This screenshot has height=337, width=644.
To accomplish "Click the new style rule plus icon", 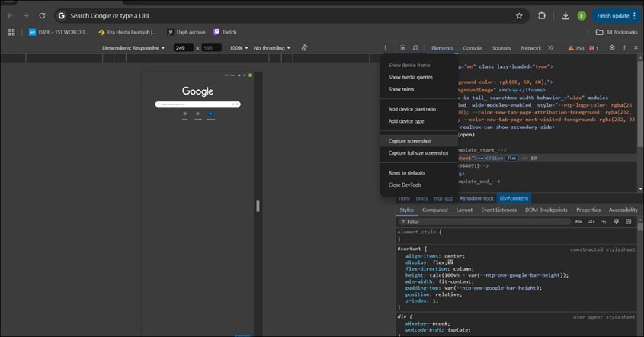I will [604, 222].
